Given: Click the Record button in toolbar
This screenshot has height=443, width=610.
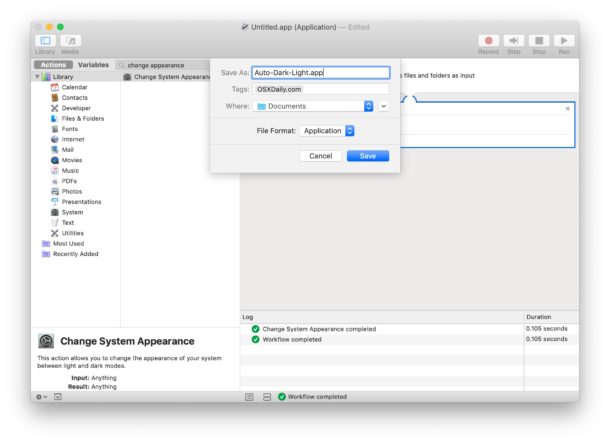Looking at the screenshot, I should pyautogui.click(x=488, y=40).
